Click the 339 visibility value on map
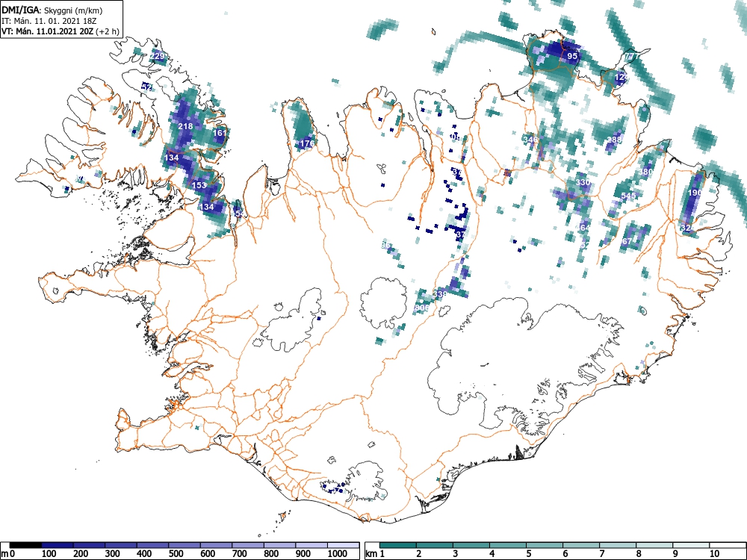 [x=440, y=294]
